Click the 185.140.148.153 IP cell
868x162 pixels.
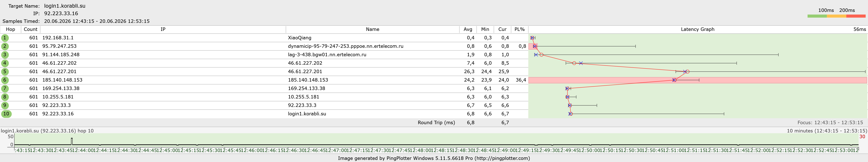[x=62, y=80]
